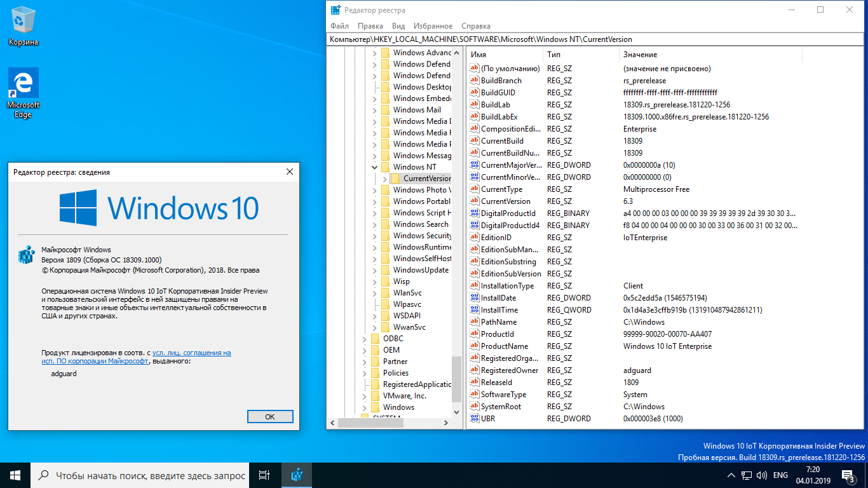Open the Windows Start button

click(x=15, y=475)
